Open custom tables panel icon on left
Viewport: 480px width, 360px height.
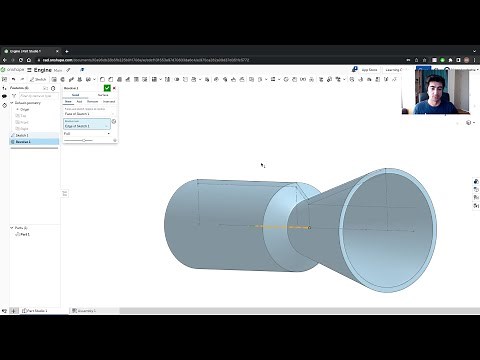(x=4, y=105)
